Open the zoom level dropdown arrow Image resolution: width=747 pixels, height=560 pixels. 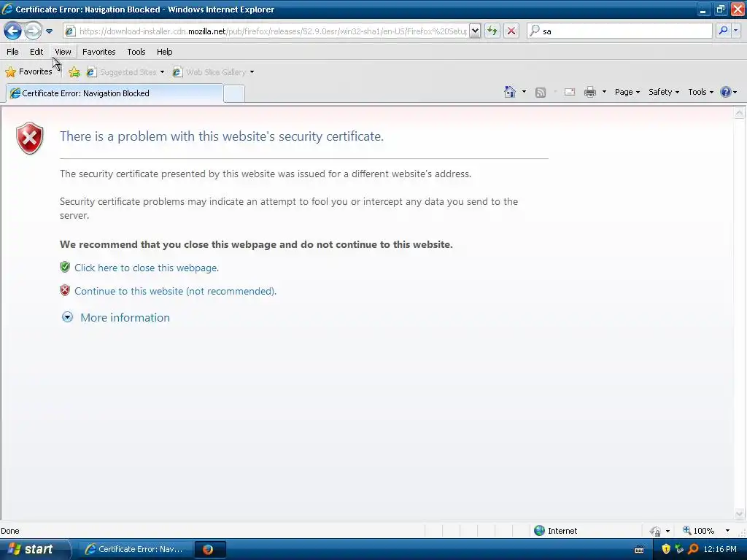click(x=727, y=531)
